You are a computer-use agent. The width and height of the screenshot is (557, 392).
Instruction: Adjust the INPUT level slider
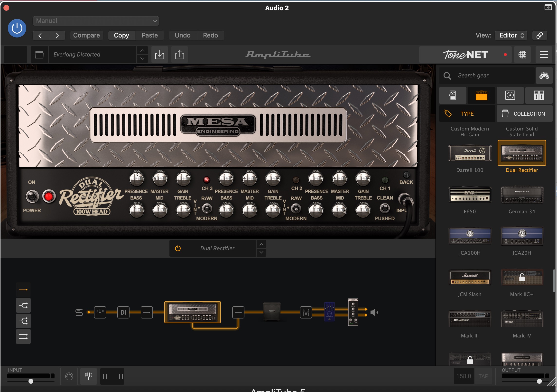tap(31, 381)
